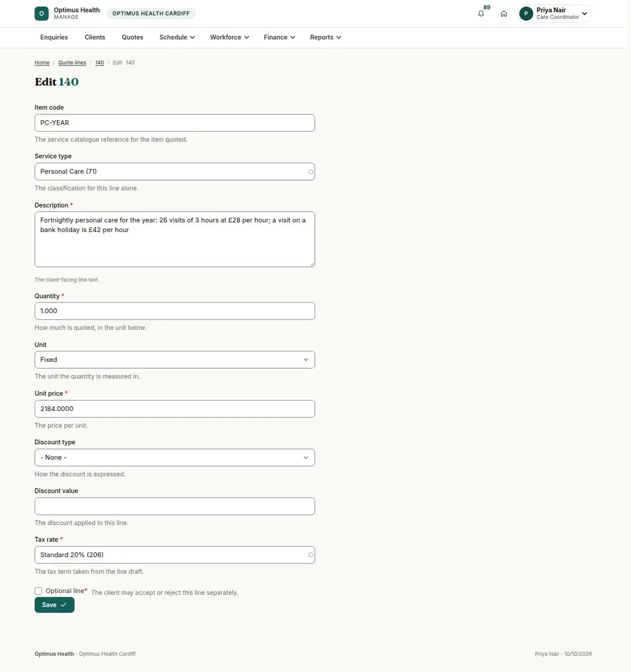631x672 pixels.
Task: Click the home icon in header
Action: (504, 14)
